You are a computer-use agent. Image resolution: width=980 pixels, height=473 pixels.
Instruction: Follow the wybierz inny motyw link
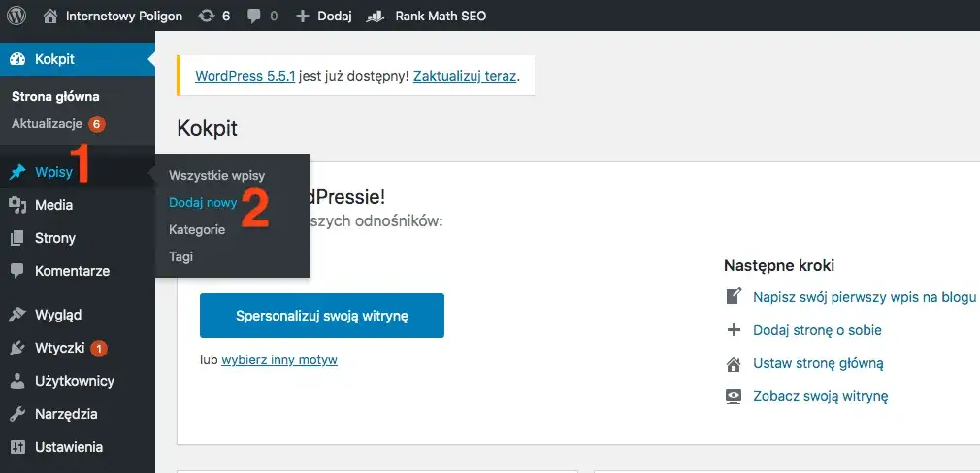[x=279, y=360]
